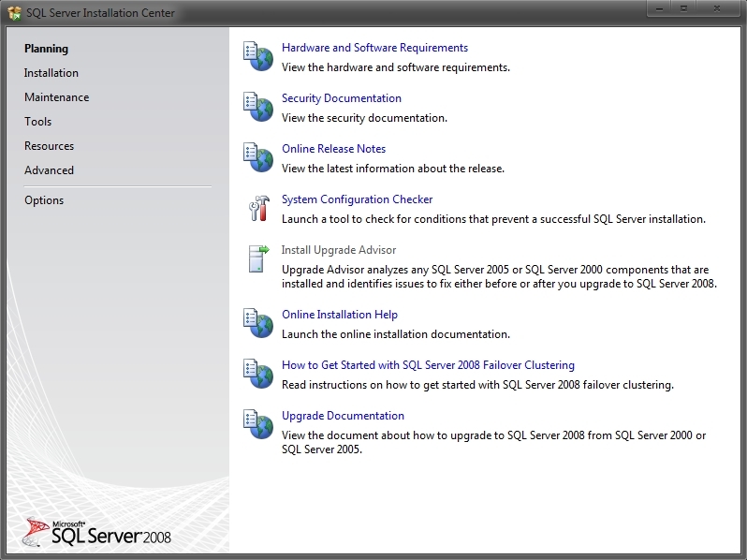Click the Online Installation Help globe icon
This screenshot has width=747, height=560.
tap(258, 323)
